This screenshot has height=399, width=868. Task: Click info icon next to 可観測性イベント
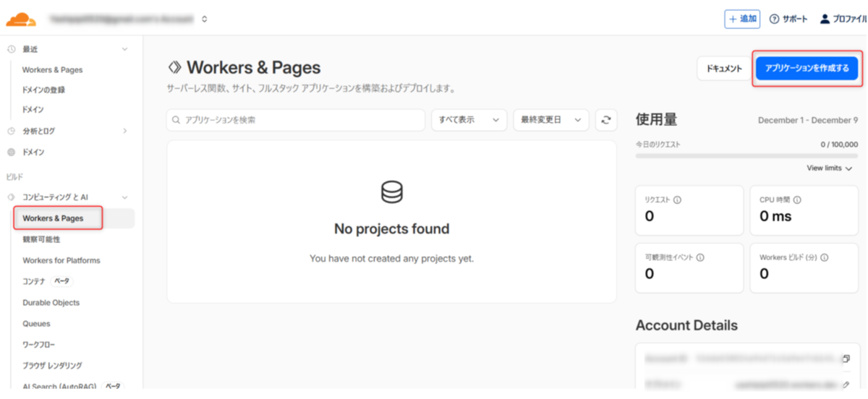700,257
